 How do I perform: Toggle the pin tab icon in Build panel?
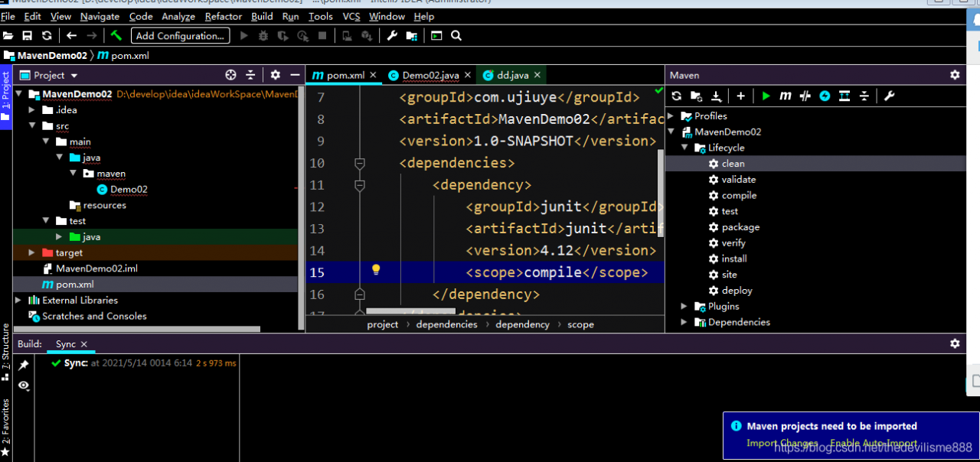[24, 366]
